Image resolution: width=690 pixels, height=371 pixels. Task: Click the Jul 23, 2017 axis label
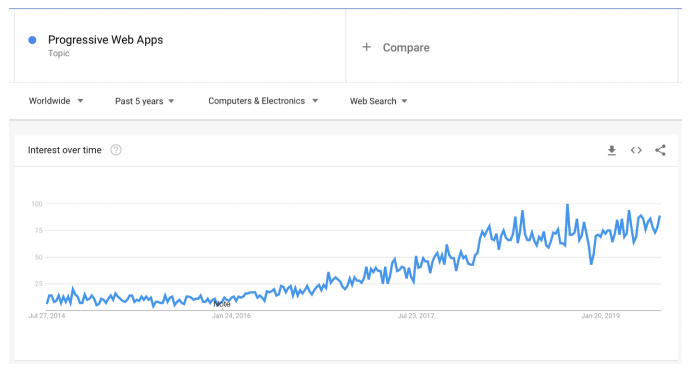point(416,316)
